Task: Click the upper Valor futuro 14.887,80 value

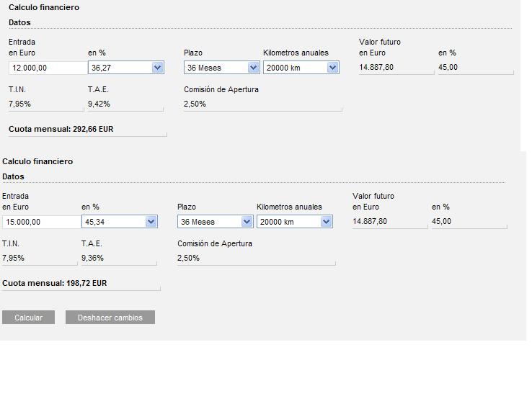Action: [x=376, y=67]
